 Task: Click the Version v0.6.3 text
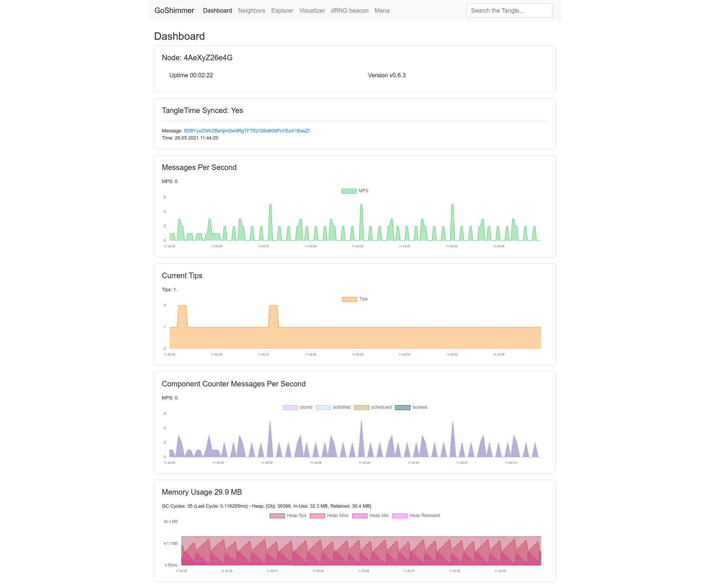387,75
